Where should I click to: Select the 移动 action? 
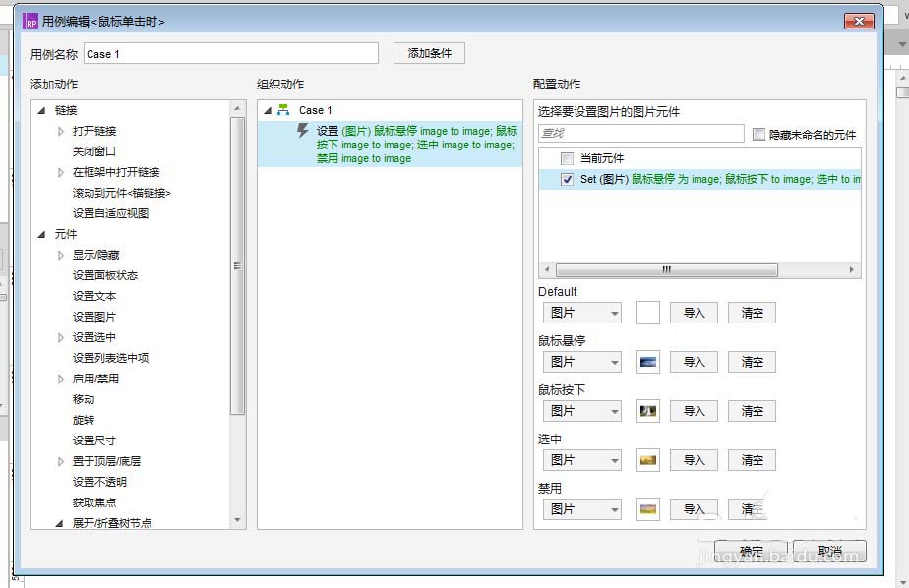pyautogui.click(x=84, y=399)
